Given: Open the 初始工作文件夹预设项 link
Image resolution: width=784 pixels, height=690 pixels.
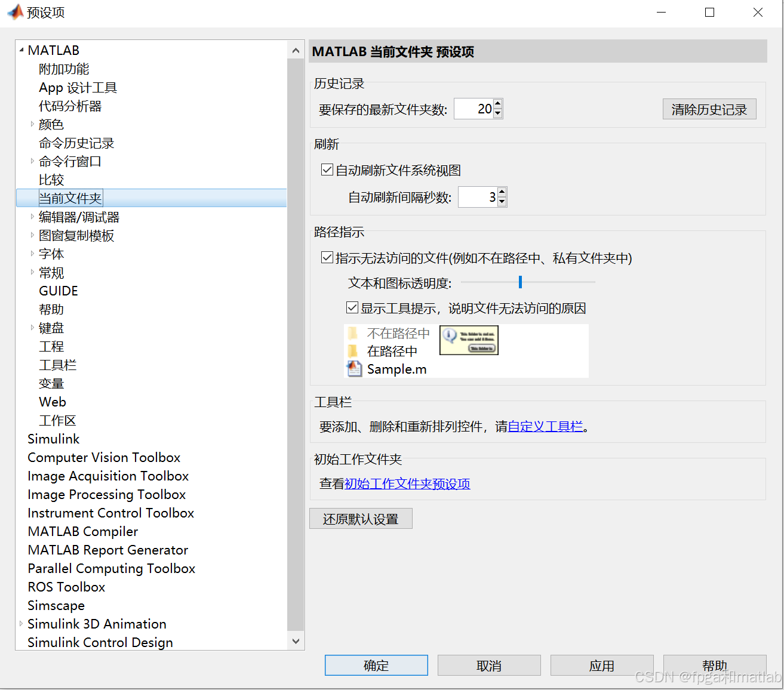Looking at the screenshot, I should coord(407,483).
